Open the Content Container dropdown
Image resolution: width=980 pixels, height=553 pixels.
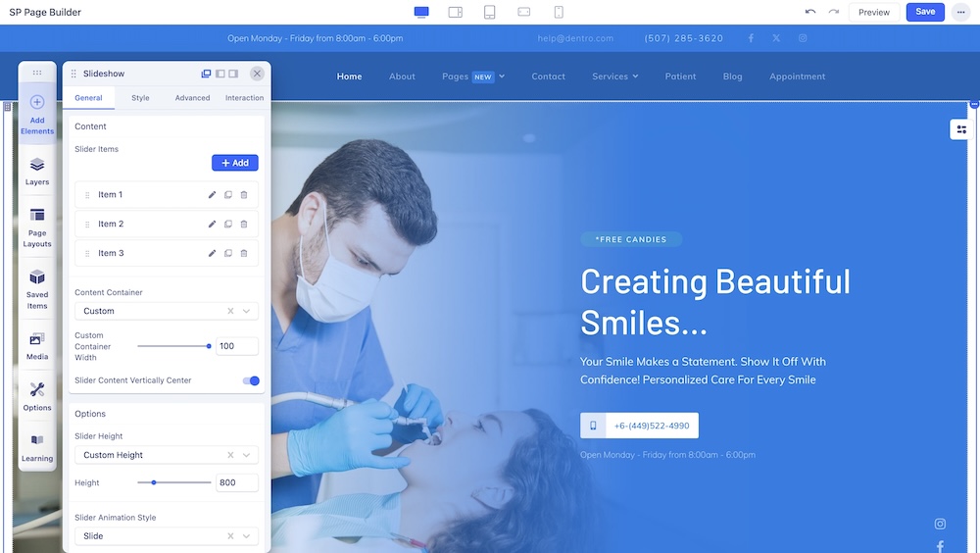coord(167,311)
